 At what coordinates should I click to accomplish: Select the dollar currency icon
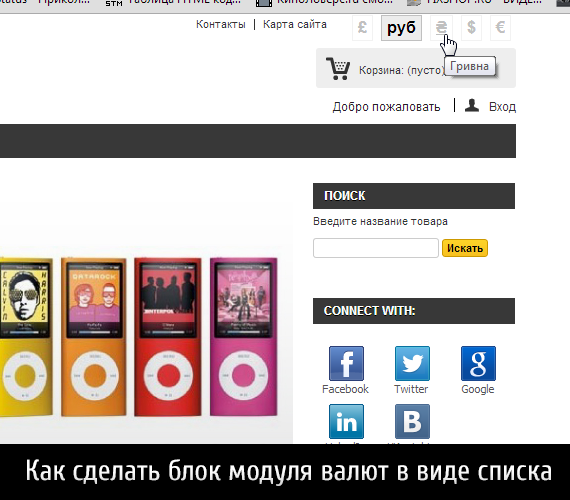pos(471,28)
